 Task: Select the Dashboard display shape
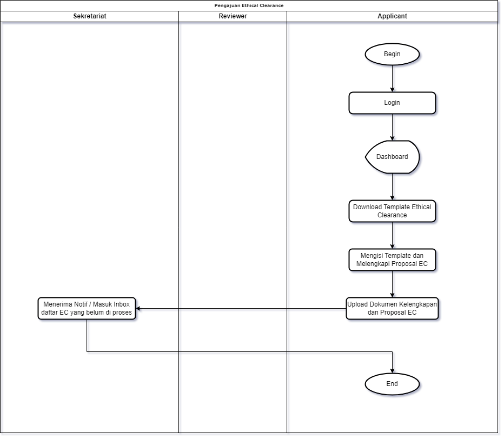(392, 157)
